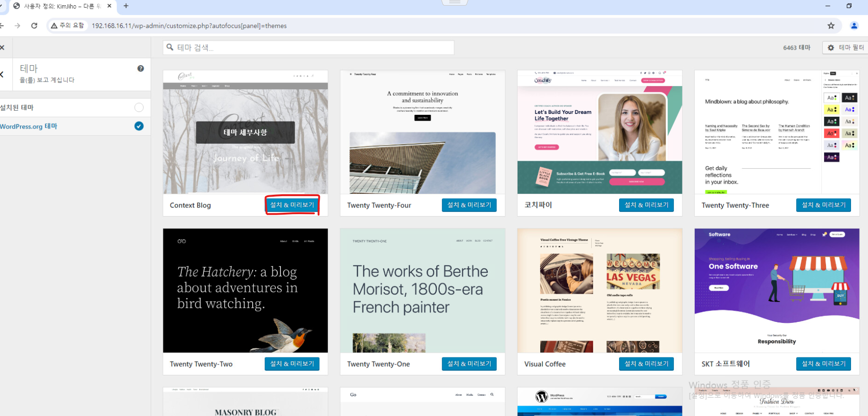
Task: Open the browser profile avatar icon
Action: (854, 26)
